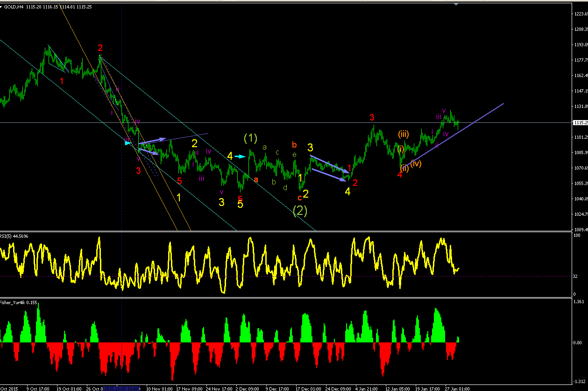Click the price axis label starting 1101
This screenshot has width=588, height=391.
click(x=581, y=137)
